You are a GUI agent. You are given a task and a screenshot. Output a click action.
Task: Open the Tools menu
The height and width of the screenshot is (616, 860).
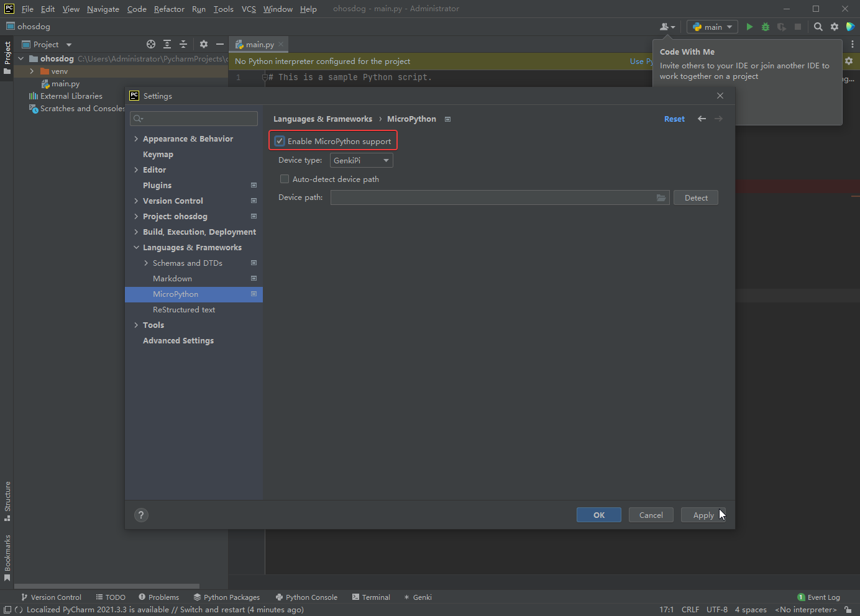coord(223,9)
